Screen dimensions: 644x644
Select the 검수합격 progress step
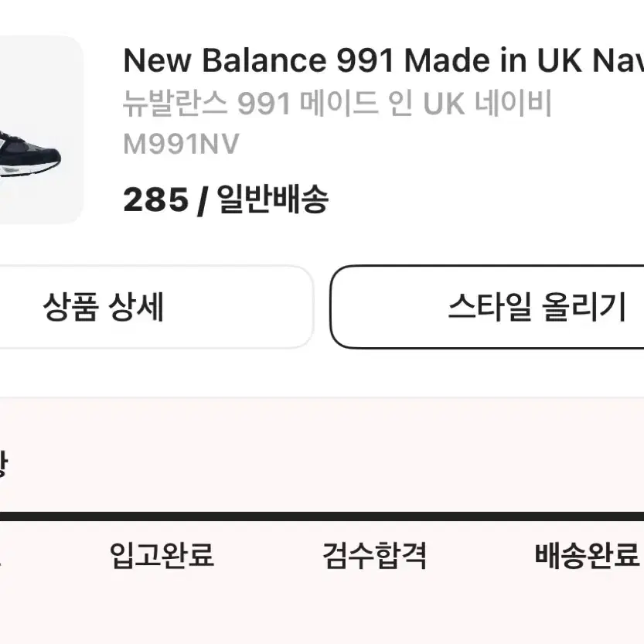point(374,555)
